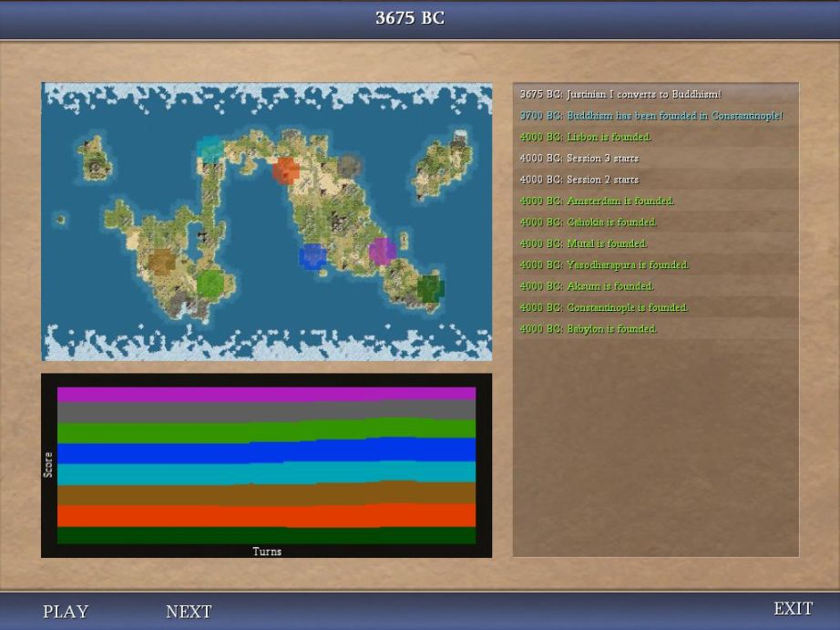Select the orange band in score graph
The width and height of the screenshot is (840, 630).
(266, 516)
